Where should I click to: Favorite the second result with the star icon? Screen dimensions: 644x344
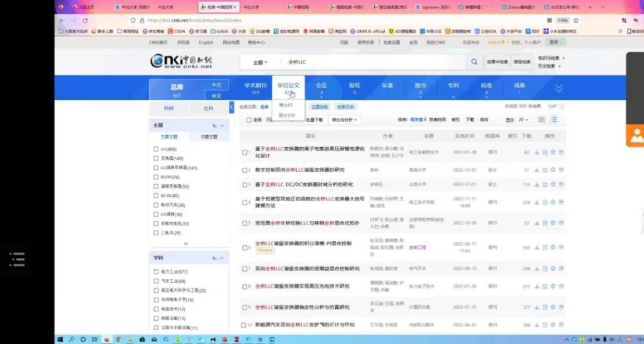point(553,170)
